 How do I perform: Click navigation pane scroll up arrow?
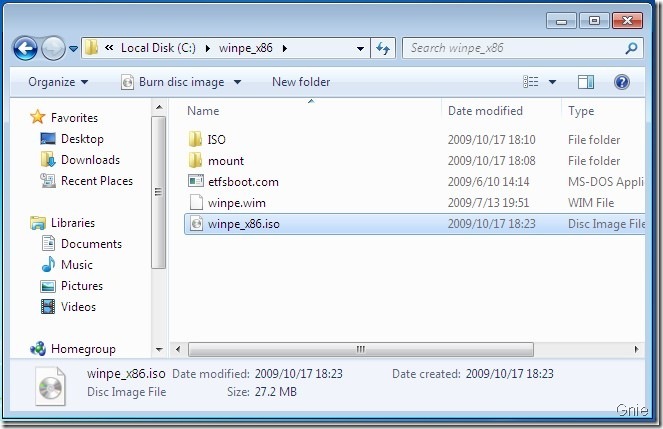click(159, 107)
